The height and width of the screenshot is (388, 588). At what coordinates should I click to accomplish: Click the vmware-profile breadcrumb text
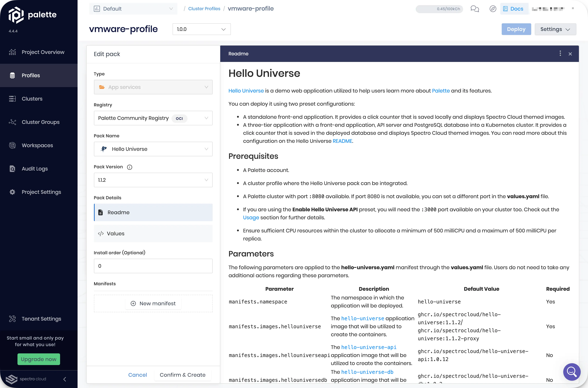(250, 9)
